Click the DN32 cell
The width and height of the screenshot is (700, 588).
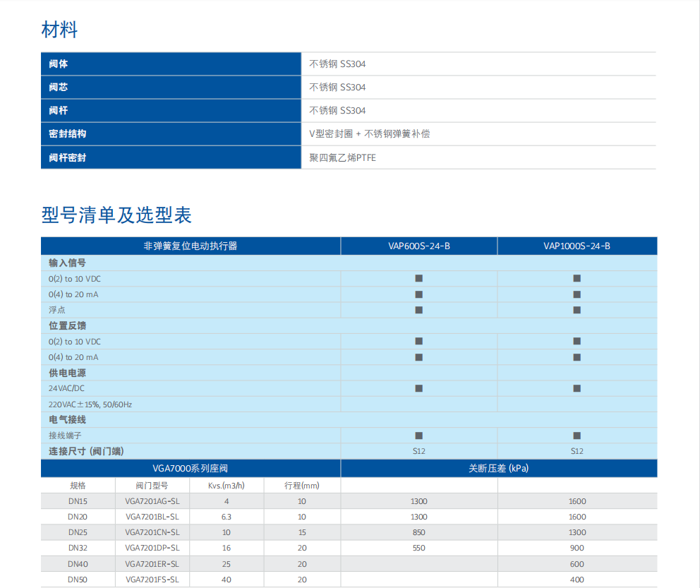78,548
